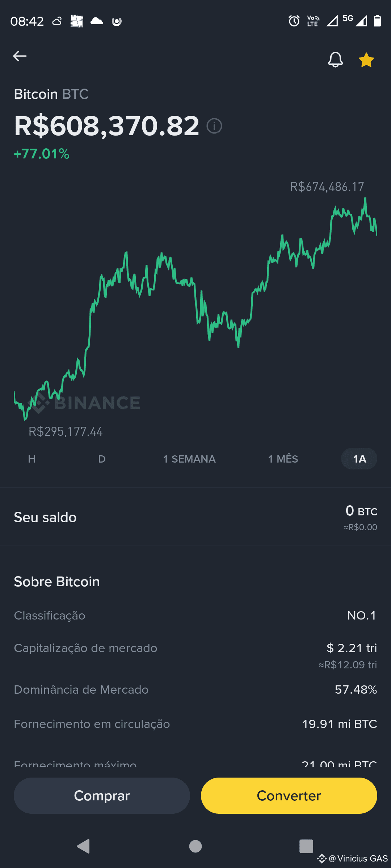Tap the peak point on price chart
This screenshot has height=868, width=391.
[365, 199]
